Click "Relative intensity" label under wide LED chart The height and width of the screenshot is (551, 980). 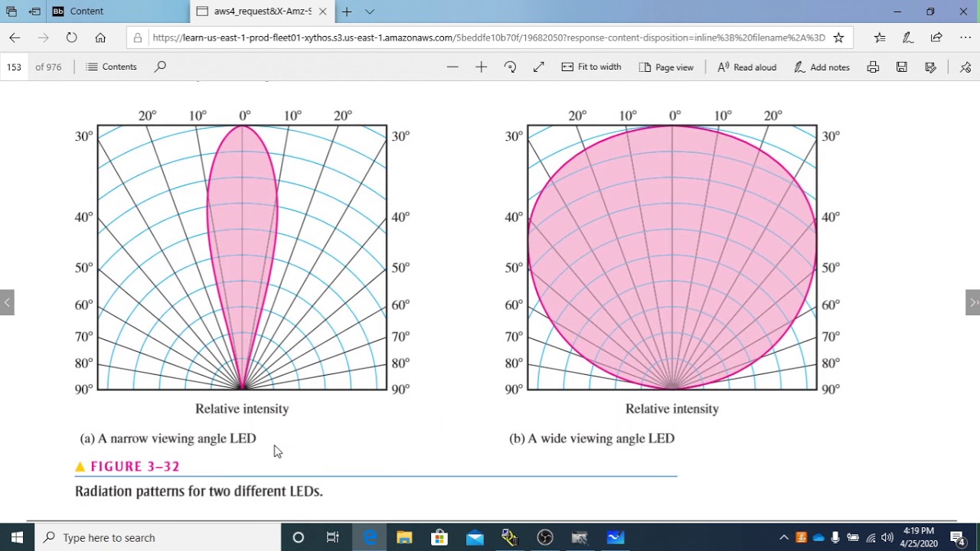672,409
